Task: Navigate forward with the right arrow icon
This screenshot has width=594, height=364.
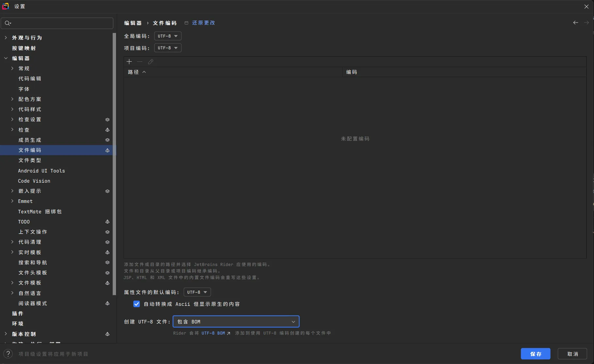Action: click(586, 23)
